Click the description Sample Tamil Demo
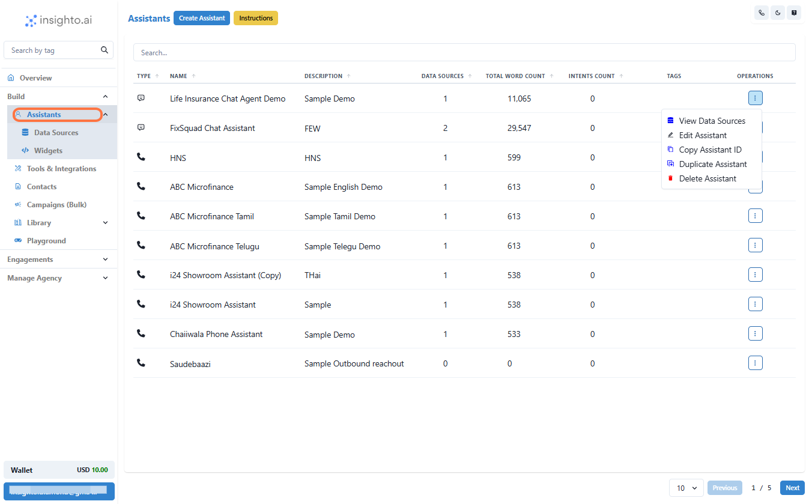The image size is (812, 504). coord(340,216)
